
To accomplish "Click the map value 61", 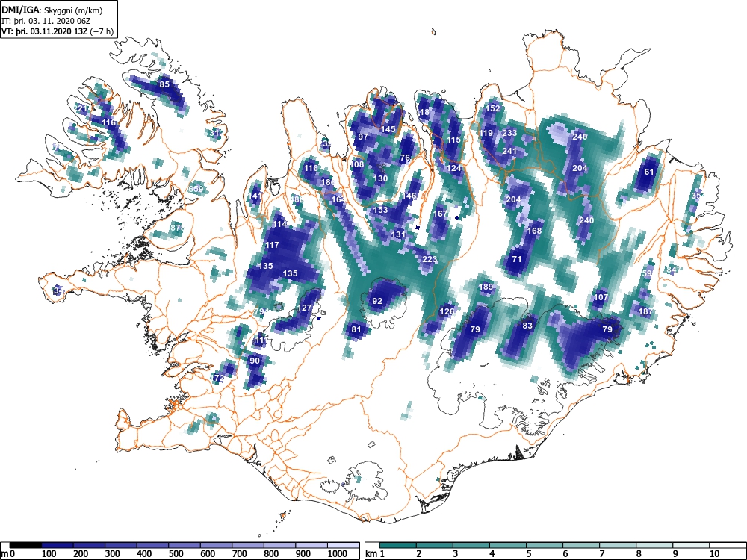I will pos(649,172).
